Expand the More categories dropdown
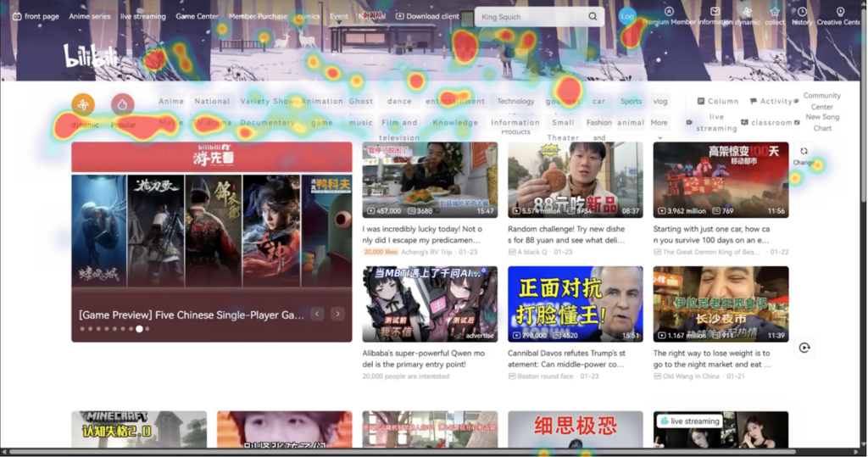The height and width of the screenshot is (457, 868). pyautogui.click(x=659, y=123)
